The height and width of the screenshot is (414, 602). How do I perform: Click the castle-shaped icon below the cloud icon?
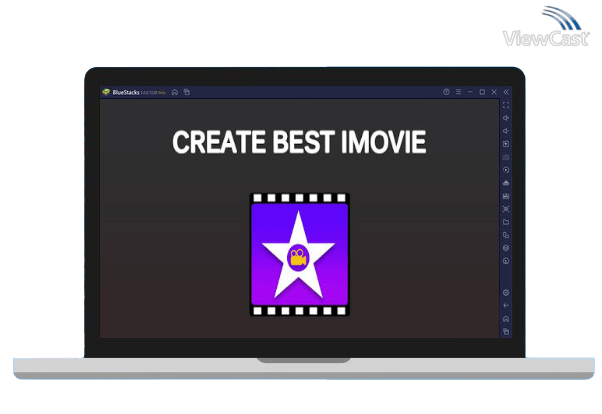tap(506, 196)
